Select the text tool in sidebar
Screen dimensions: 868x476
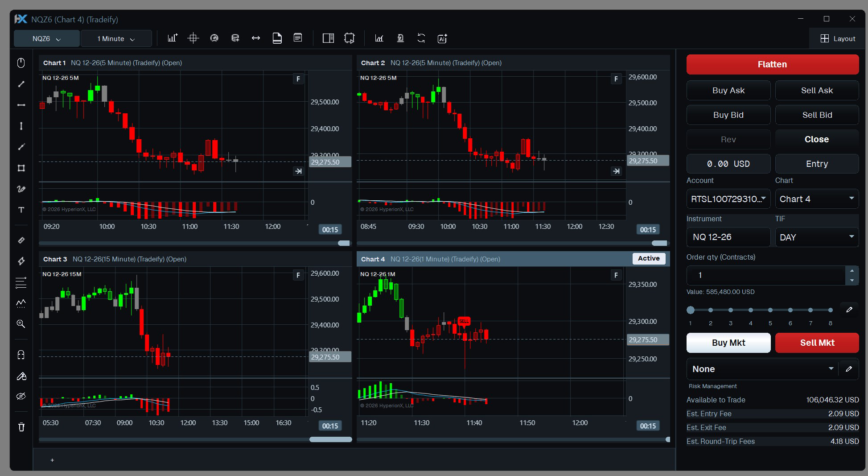pyautogui.click(x=21, y=210)
